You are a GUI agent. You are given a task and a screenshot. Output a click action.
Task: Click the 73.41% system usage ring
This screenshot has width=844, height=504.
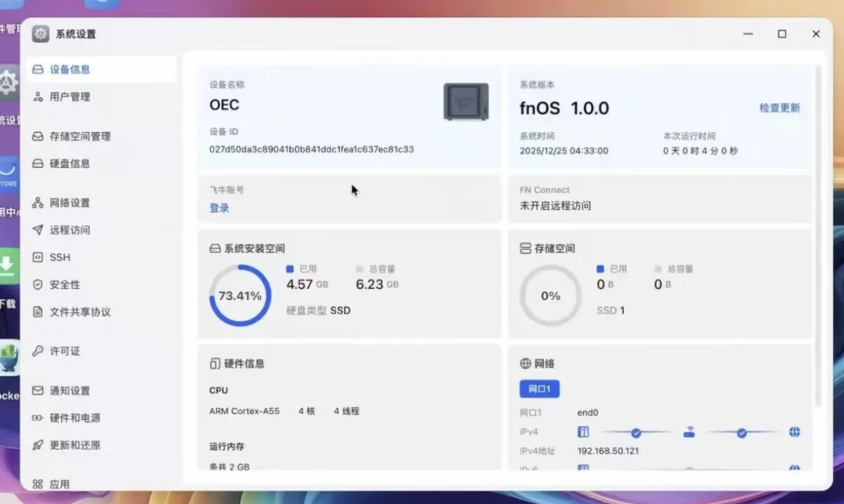click(240, 295)
